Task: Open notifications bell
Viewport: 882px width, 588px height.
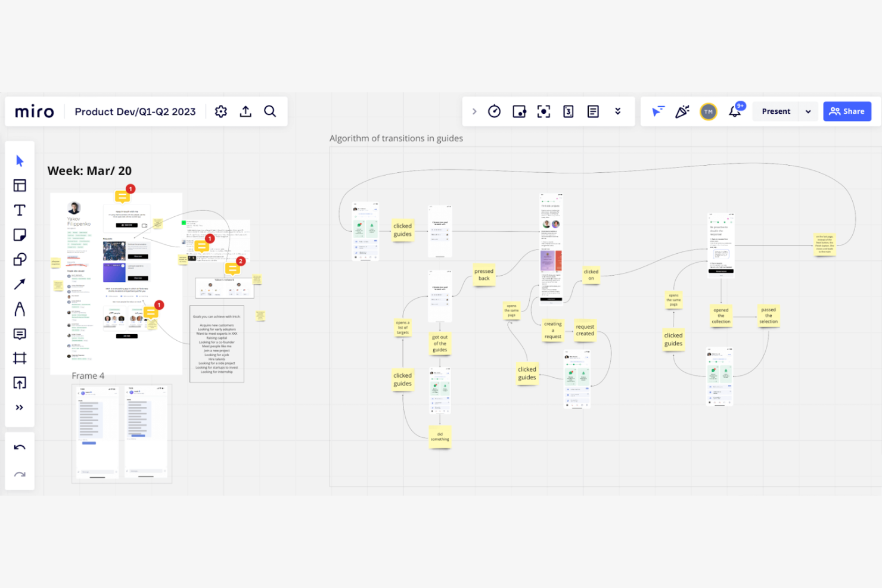Action: coord(735,111)
